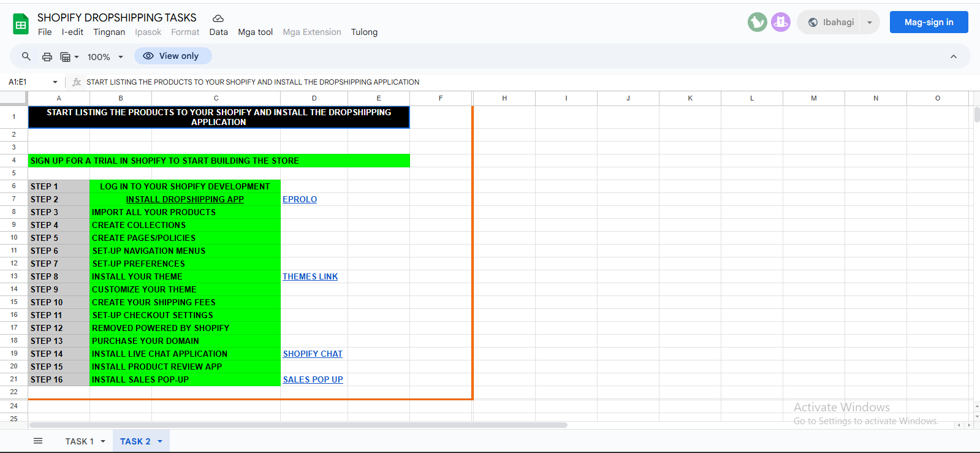The height and width of the screenshot is (453, 980).
Task: Click the vertical scrollbar thumb
Action: [x=977, y=115]
